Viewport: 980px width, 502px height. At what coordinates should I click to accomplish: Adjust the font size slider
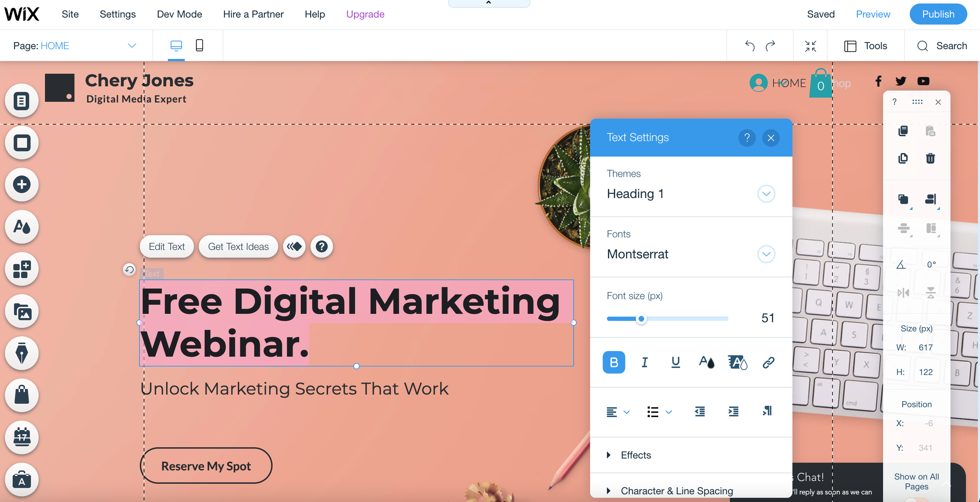641,319
